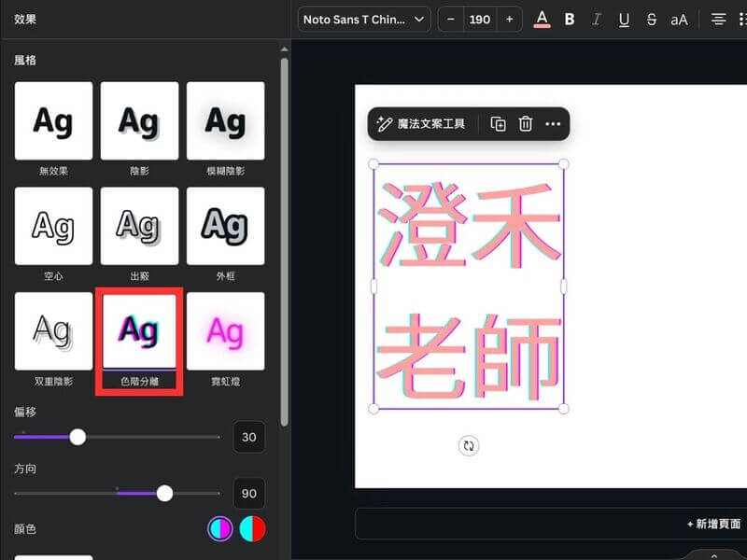Click the 偏移 offset value field
This screenshot has height=560, width=747.
coord(248,437)
